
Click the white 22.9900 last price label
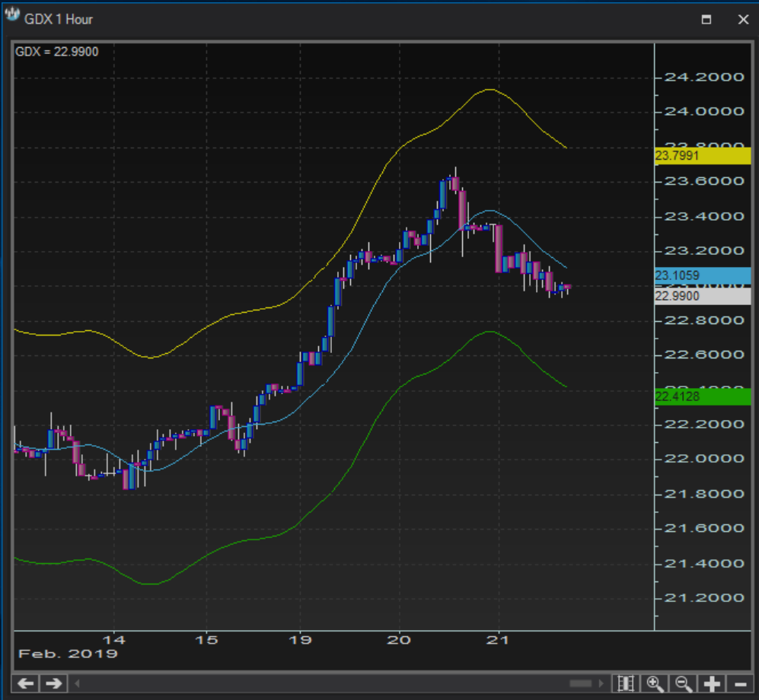point(703,296)
